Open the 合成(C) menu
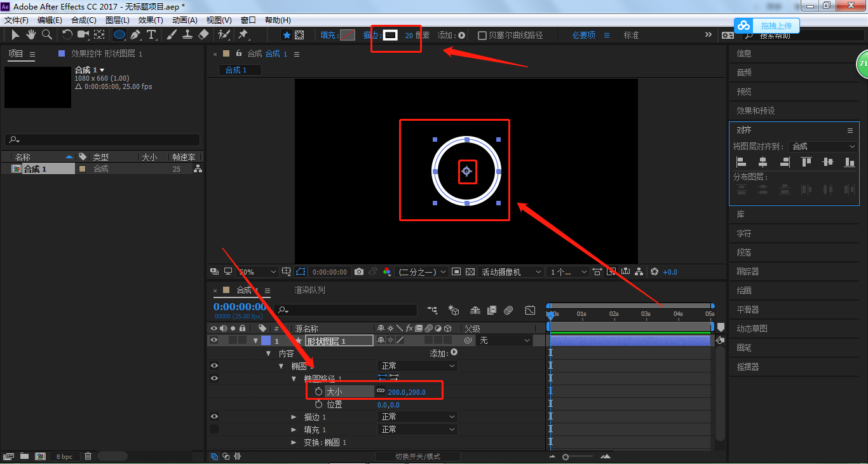 pyautogui.click(x=84, y=20)
